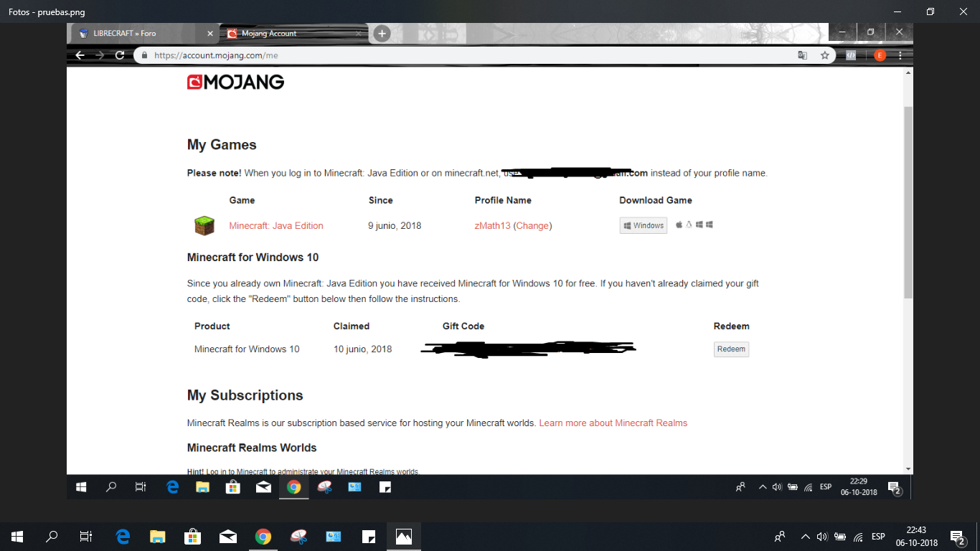This screenshot has height=551, width=980.
Task: Close the LIBRECRAFT » Foro tab
Action: [210, 33]
